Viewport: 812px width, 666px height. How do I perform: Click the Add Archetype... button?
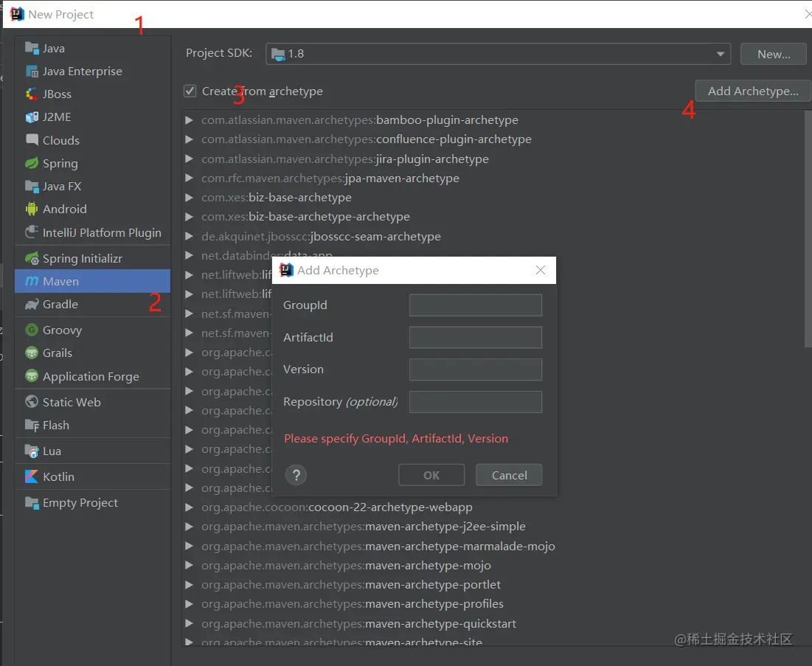[x=752, y=91]
